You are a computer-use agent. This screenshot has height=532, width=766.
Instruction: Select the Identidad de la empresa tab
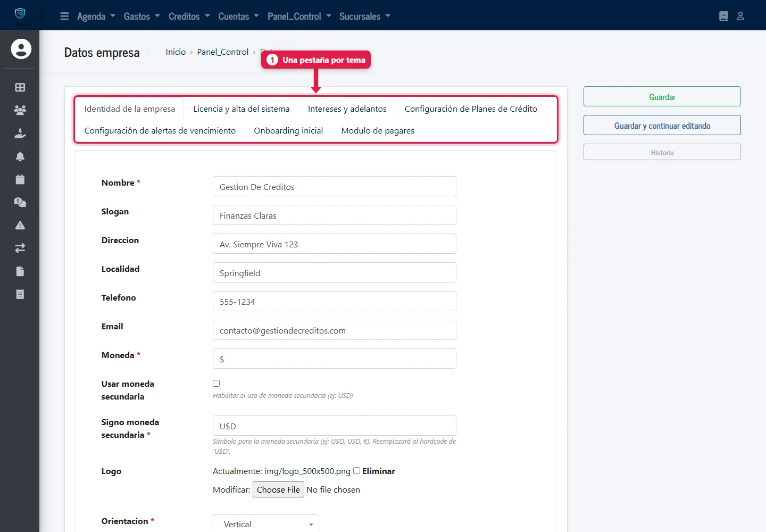point(130,109)
